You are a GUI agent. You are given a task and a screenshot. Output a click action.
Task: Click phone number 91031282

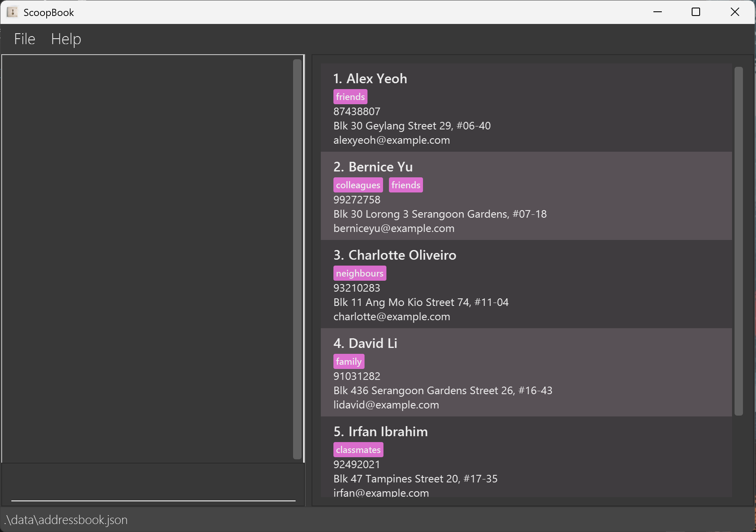coord(357,376)
